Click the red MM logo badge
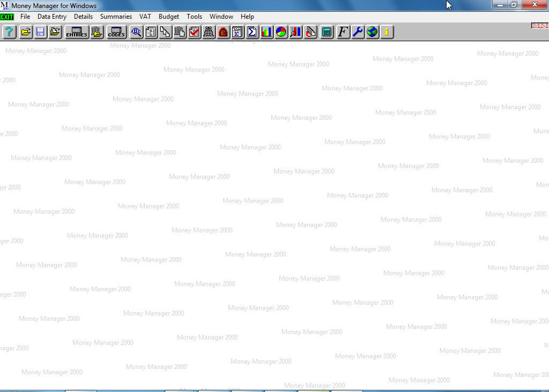 point(539,26)
